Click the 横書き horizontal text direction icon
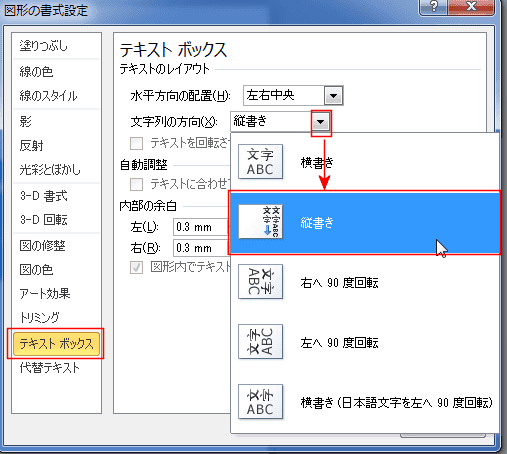The height and width of the screenshot is (454, 507). tap(260, 162)
